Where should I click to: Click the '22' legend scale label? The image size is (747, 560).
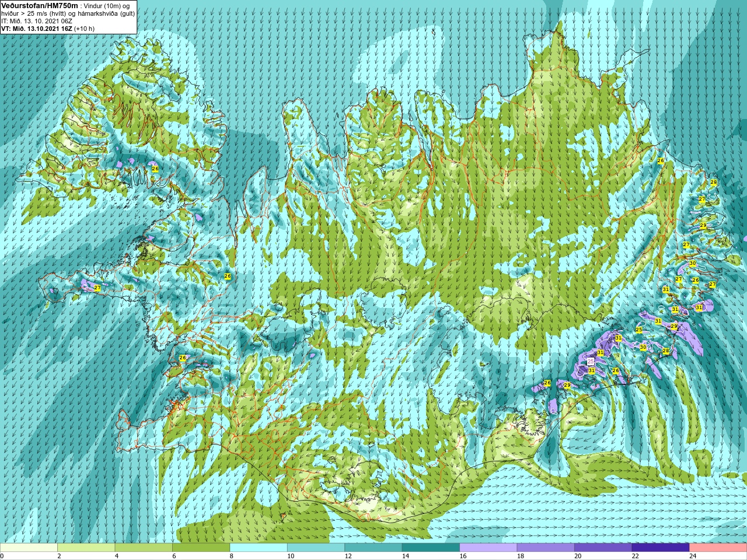tap(636, 556)
